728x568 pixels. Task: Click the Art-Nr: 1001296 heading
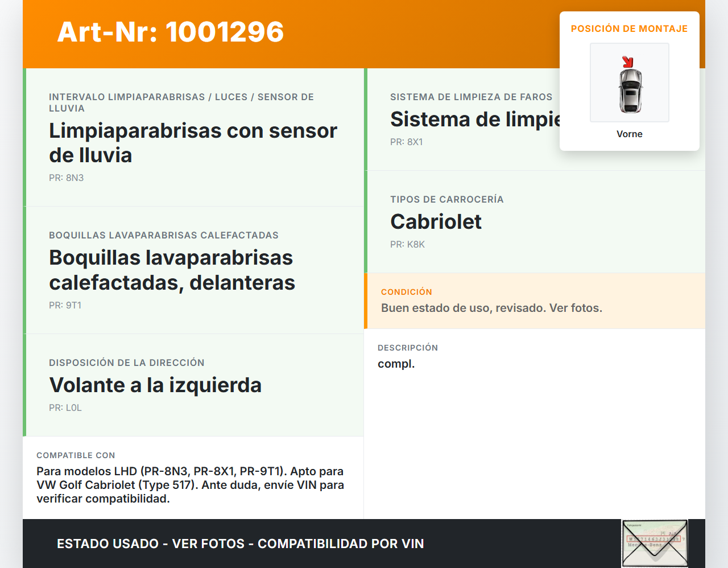coord(171,32)
